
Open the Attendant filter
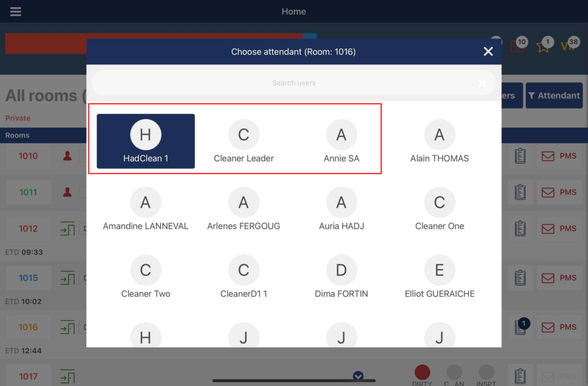click(x=554, y=96)
